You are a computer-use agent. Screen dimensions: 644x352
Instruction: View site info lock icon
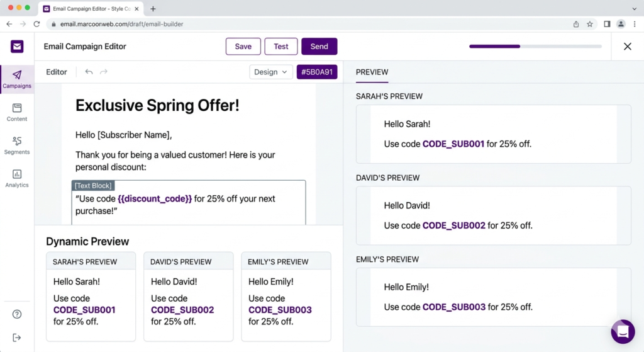click(x=53, y=24)
